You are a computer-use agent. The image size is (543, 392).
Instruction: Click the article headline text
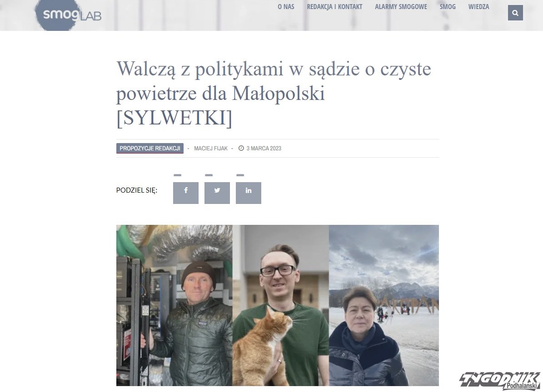274,93
